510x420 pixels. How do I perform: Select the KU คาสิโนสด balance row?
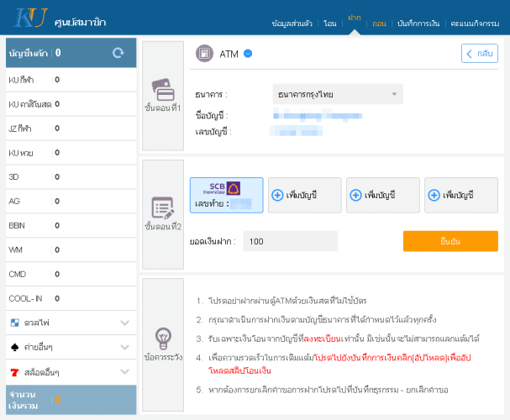point(71,104)
